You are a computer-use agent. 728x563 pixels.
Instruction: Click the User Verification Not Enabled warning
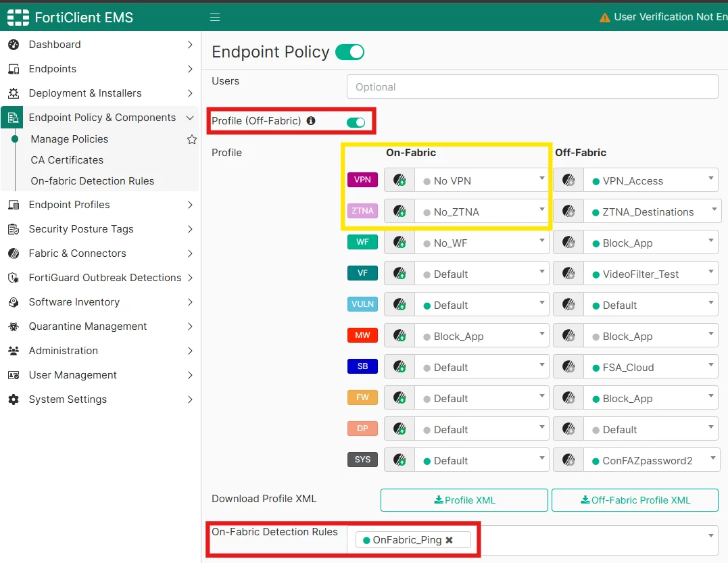(x=664, y=17)
